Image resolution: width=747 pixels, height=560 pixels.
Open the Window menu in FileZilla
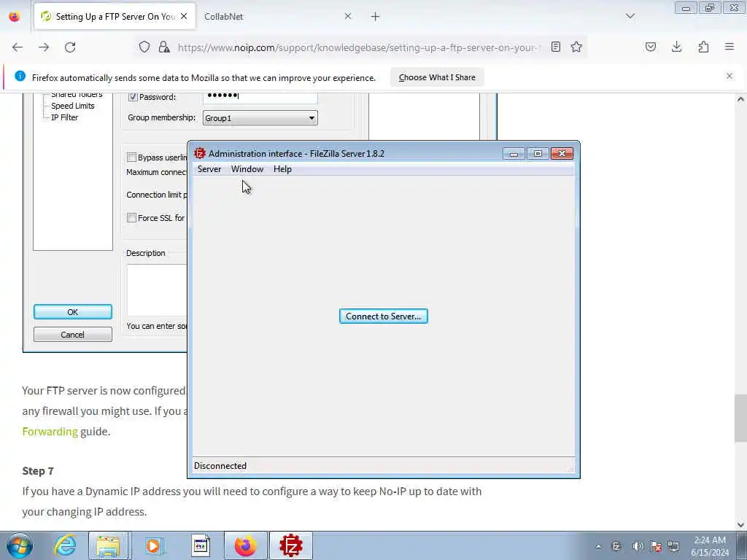click(247, 169)
